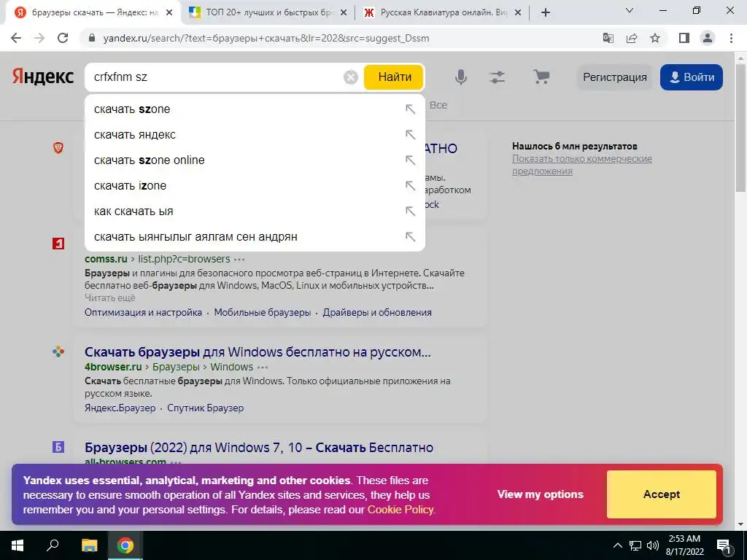This screenshot has width=747, height=560.
Task: Open the Chrome three-dot menu
Action: coord(731,38)
